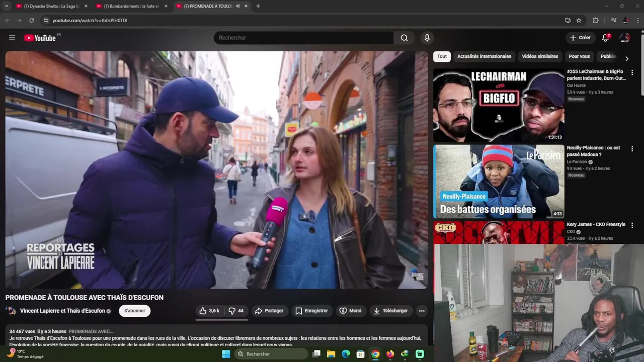The image size is (644, 362).
Task: Subscribe with the S'abonner button
Action: (135, 311)
